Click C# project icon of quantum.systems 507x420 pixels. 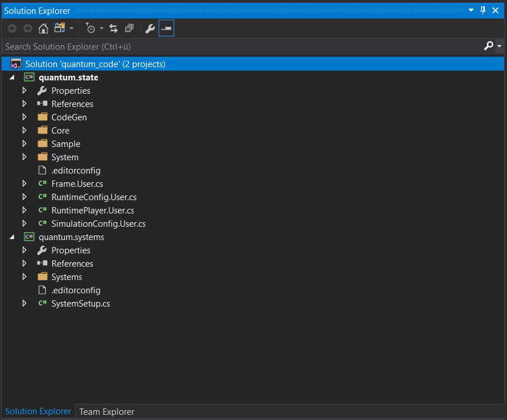click(29, 237)
